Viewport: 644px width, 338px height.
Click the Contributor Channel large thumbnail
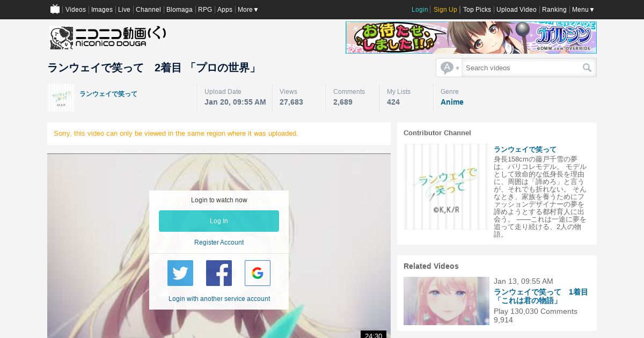[447, 187]
